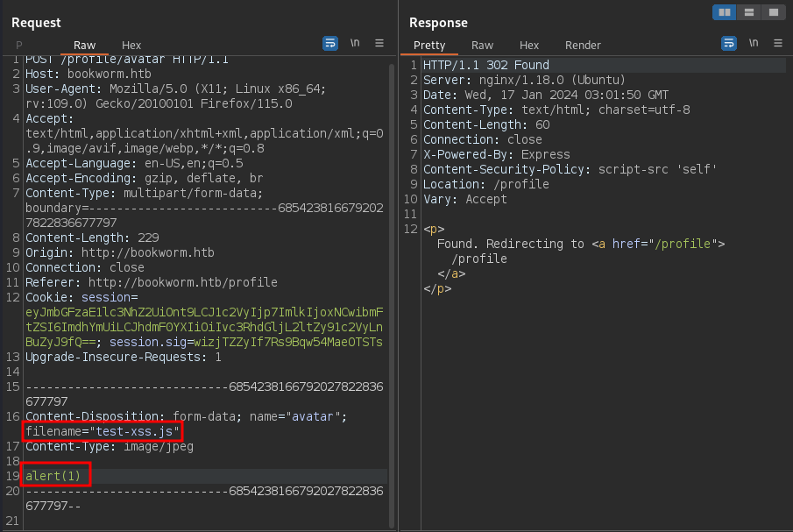The width and height of the screenshot is (793, 532).
Task: Click the filename="test-xss.js" text in request
Action: click(103, 431)
